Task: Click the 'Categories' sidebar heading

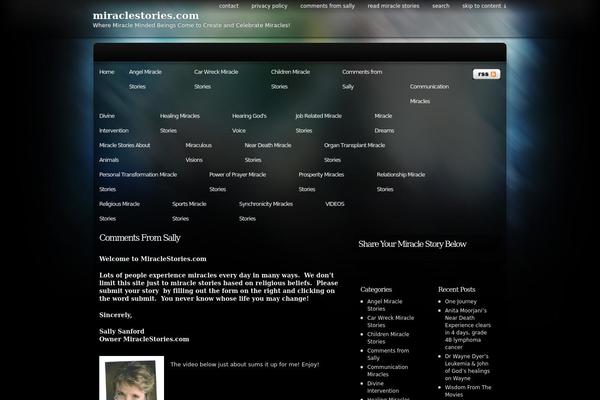Action: pos(376,290)
